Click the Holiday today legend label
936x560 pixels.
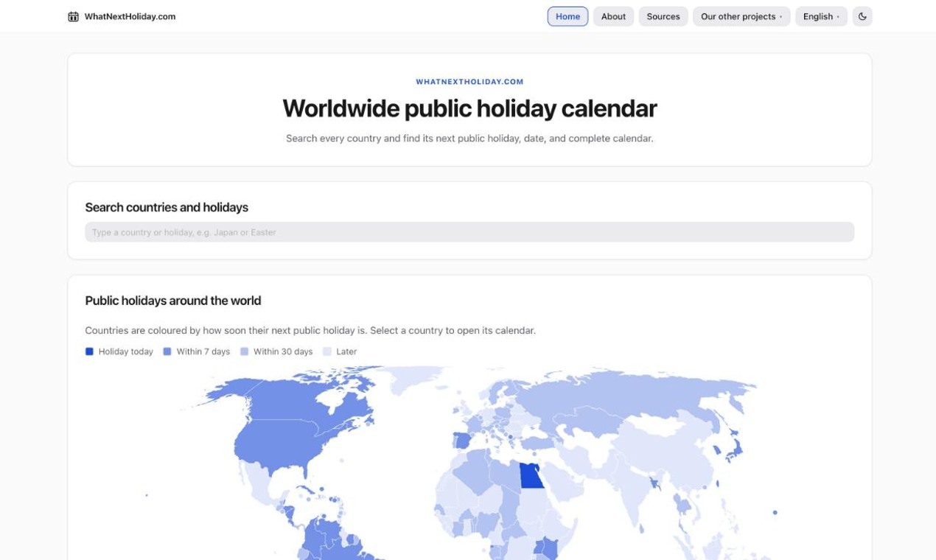pos(126,351)
